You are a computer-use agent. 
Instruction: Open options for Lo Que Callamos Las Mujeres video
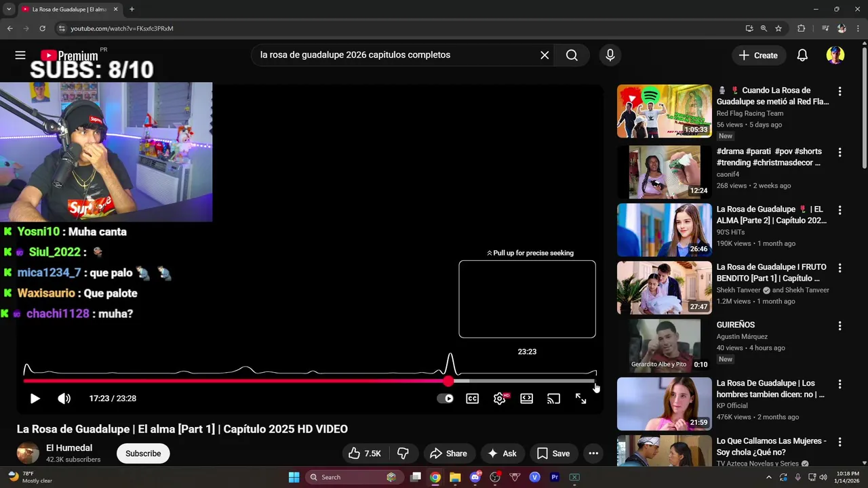click(840, 442)
